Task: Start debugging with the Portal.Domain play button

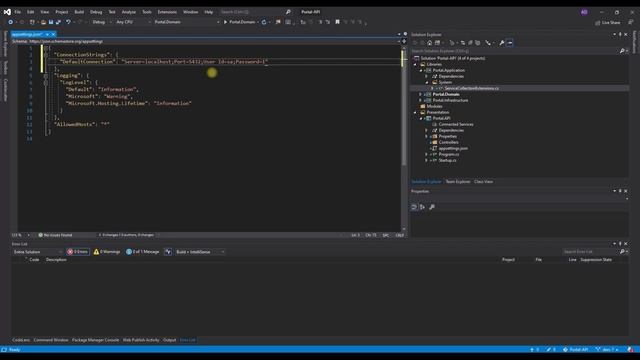Action: [x=239, y=22]
